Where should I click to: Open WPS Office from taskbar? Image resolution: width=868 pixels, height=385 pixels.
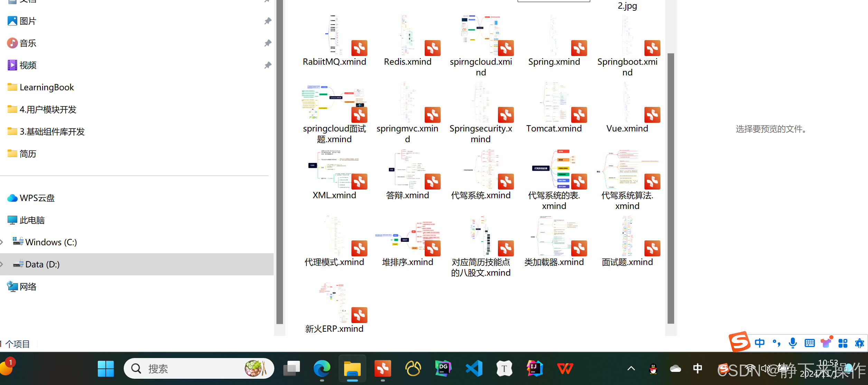(565, 369)
